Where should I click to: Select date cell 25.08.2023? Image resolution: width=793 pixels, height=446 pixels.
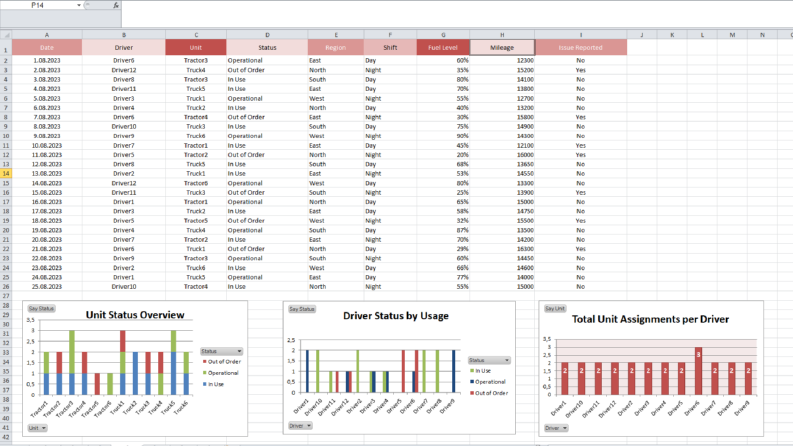click(47, 286)
